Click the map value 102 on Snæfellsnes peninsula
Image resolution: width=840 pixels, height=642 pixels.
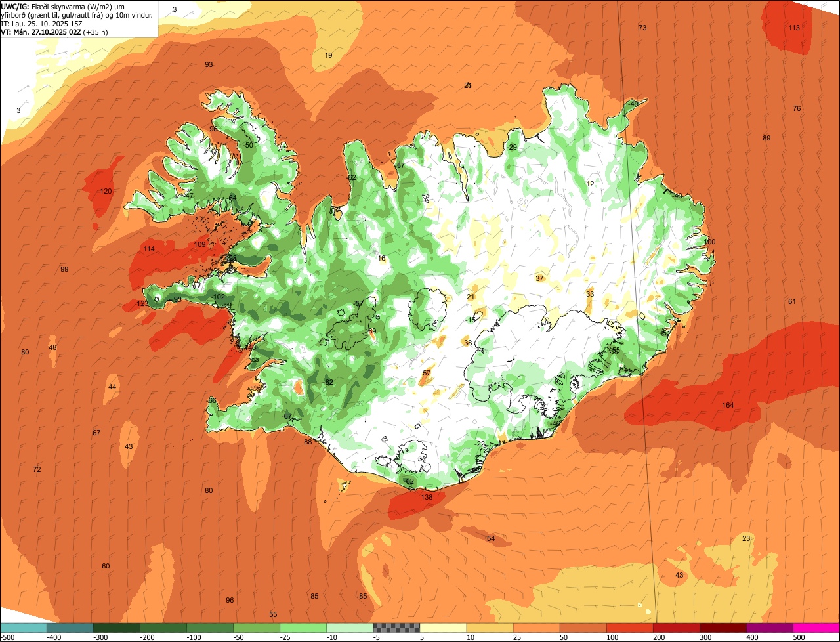click(219, 297)
